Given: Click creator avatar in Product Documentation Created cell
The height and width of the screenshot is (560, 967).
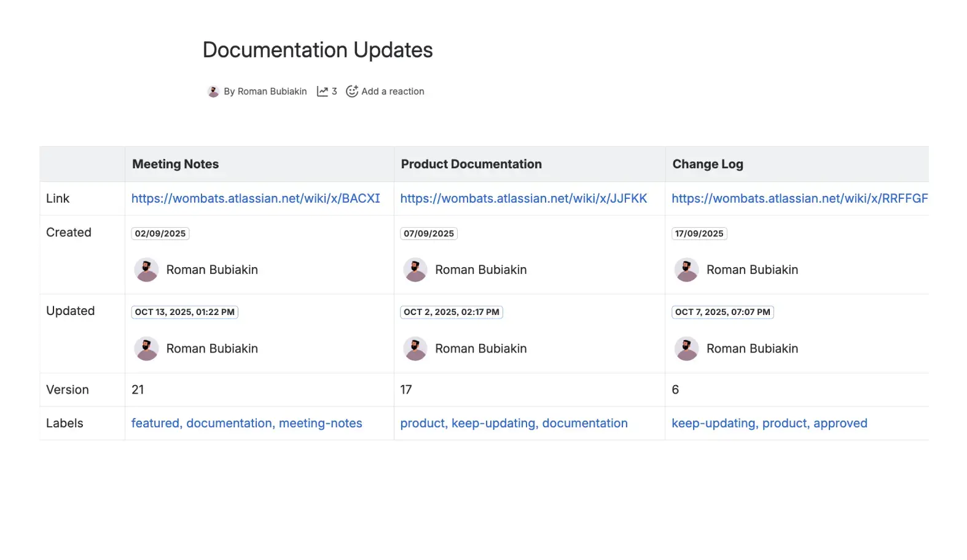Looking at the screenshot, I should point(415,270).
